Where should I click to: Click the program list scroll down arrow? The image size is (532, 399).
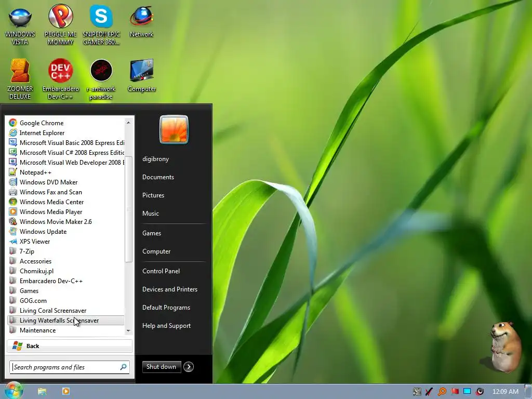coord(129,330)
